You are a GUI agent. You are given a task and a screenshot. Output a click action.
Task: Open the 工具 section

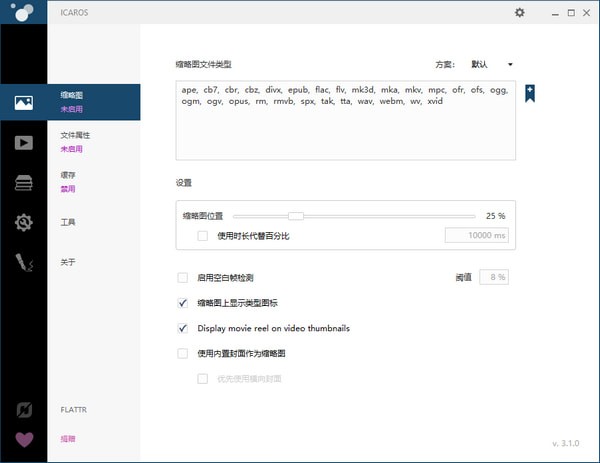(x=68, y=222)
